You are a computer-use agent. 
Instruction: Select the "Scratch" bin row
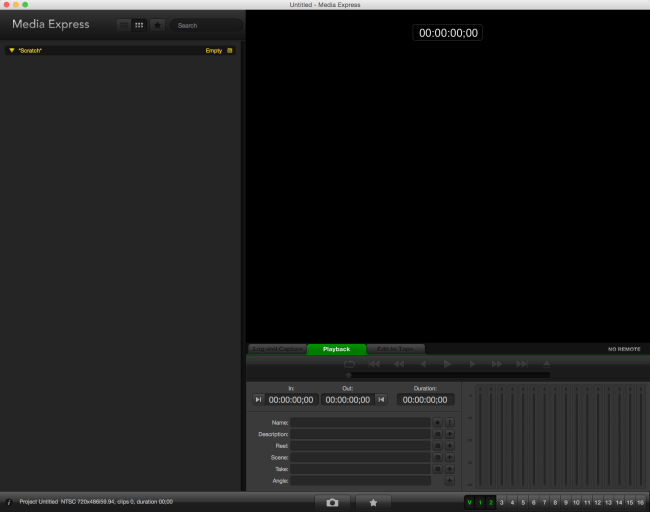[x=120, y=51]
